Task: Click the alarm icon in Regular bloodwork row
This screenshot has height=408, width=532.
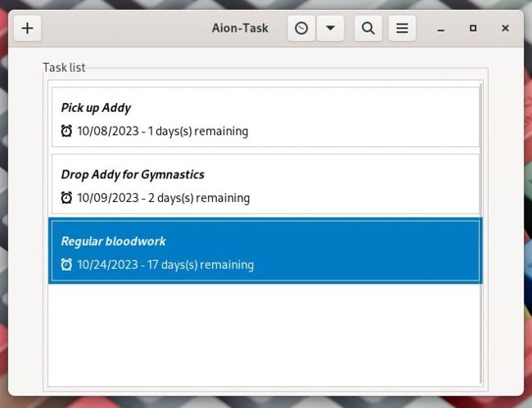Action: tap(67, 265)
